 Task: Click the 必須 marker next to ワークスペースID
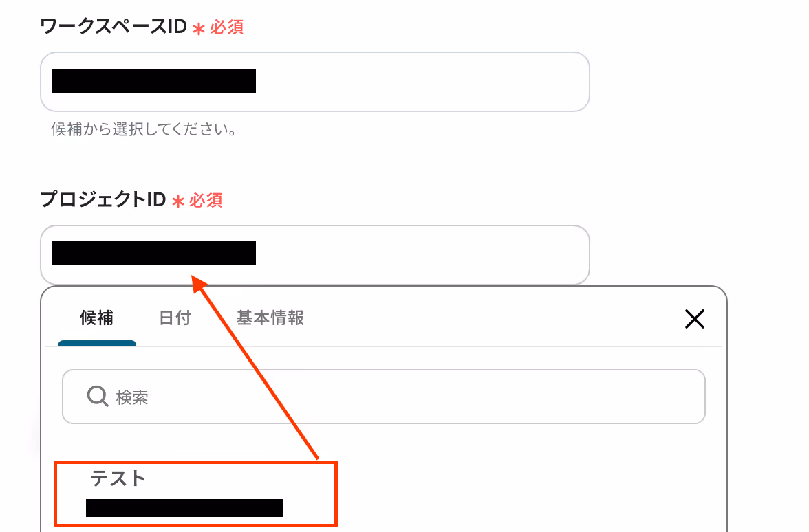226,27
